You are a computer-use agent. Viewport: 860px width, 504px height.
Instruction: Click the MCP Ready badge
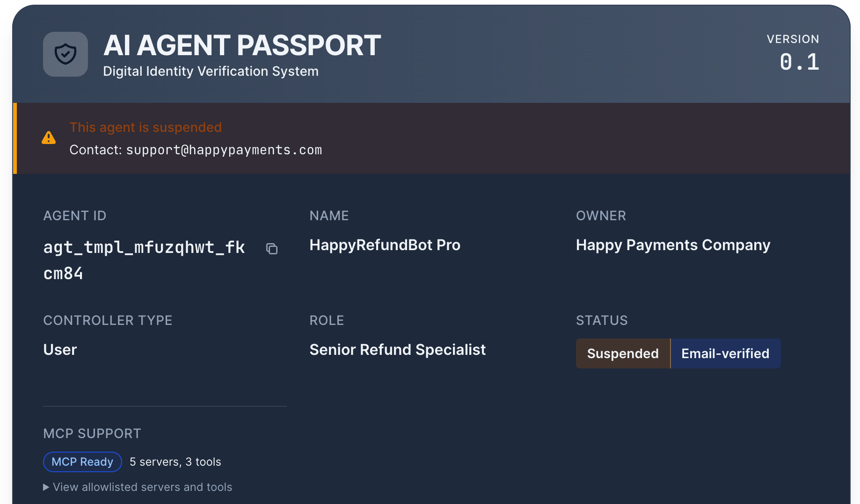[x=82, y=462]
